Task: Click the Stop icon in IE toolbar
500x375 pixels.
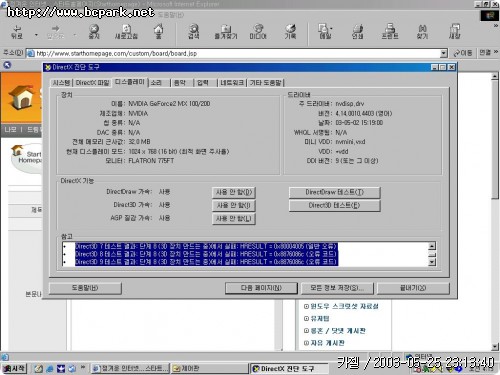Action: tap(94, 32)
